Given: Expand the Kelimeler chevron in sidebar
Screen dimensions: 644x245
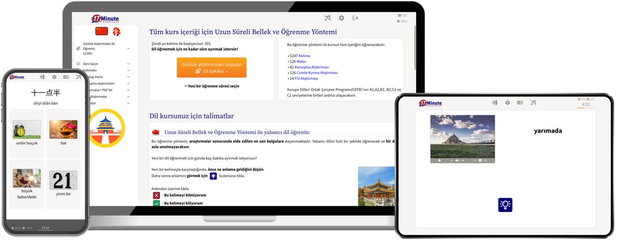Looking at the screenshot, I should pos(128,70).
